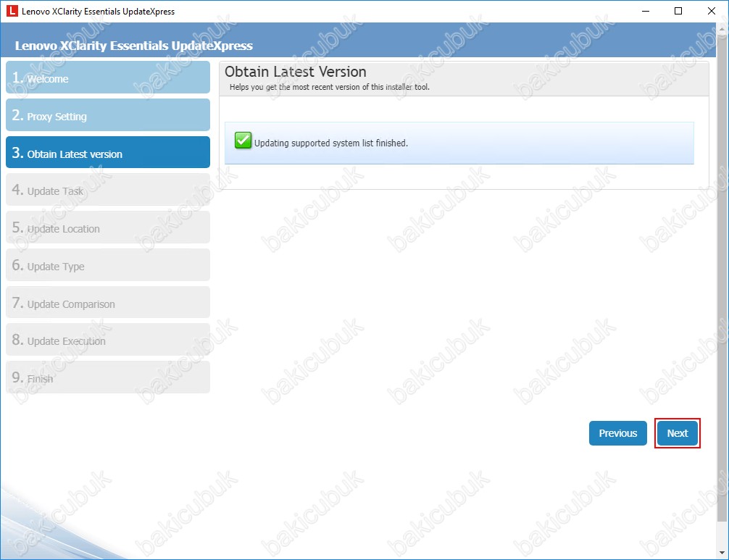Click the Next button

[678, 433]
